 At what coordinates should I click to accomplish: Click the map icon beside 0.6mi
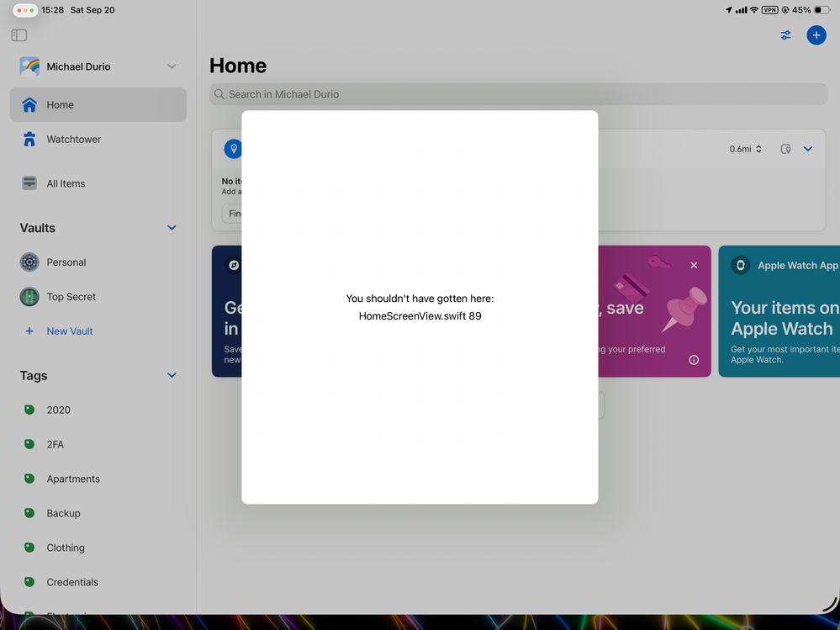(785, 149)
